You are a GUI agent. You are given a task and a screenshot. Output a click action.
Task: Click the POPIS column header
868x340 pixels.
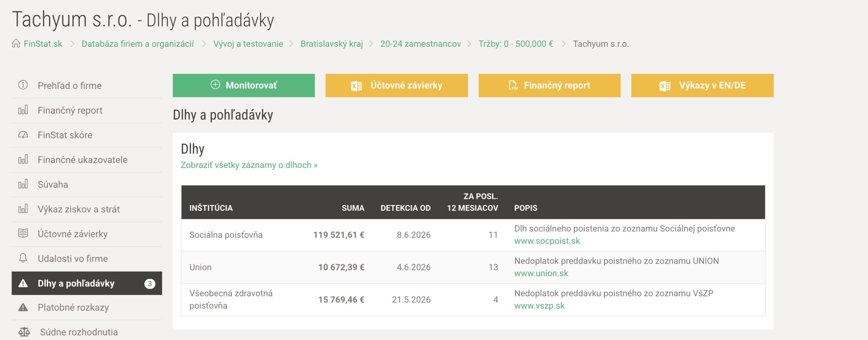coord(526,208)
